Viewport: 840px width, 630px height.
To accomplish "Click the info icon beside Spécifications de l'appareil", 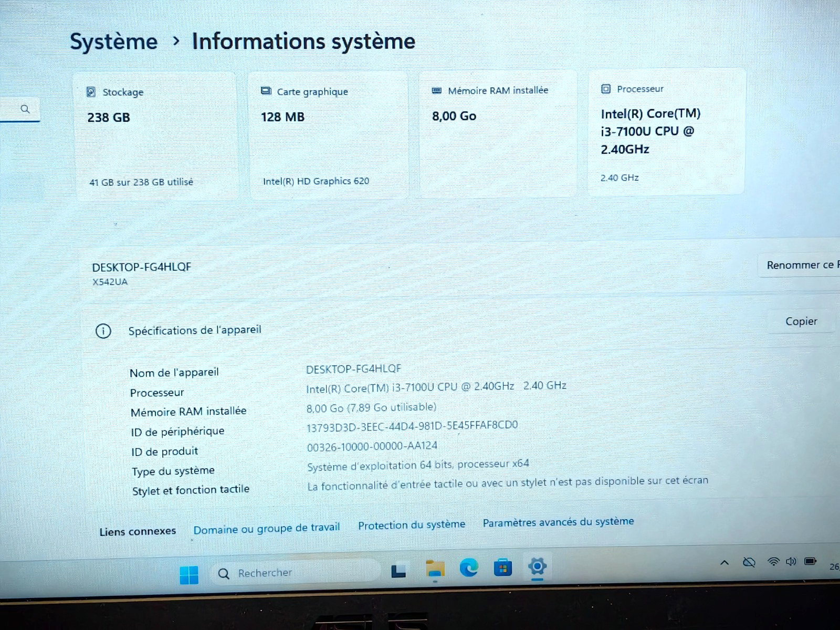I will (x=103, y=331).
